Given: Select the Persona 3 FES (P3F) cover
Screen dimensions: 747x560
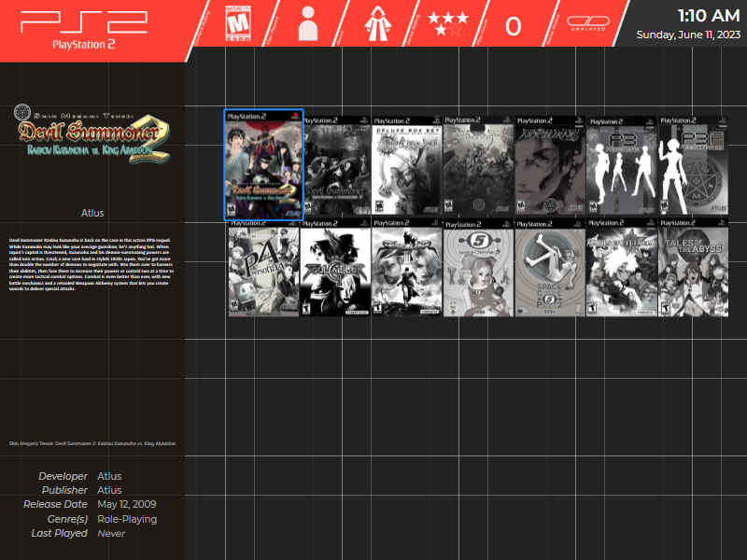Looking at the screenshot, I should [x=693, y=165].
